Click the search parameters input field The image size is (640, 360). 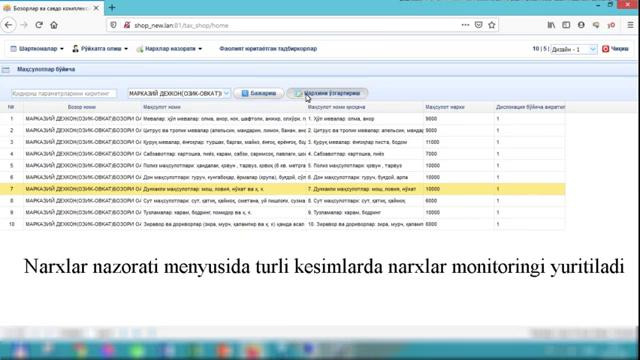(64, 93)
